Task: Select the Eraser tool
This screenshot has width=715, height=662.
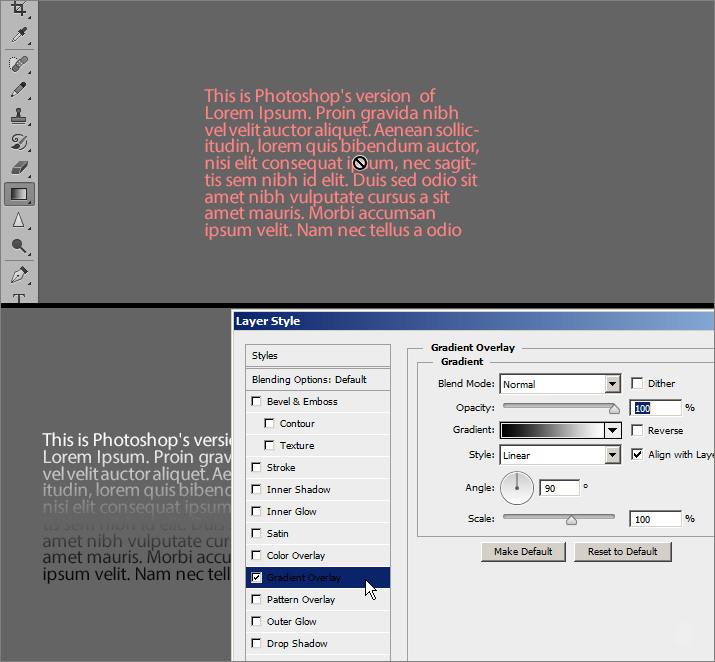Action: (x=19, y=168)
